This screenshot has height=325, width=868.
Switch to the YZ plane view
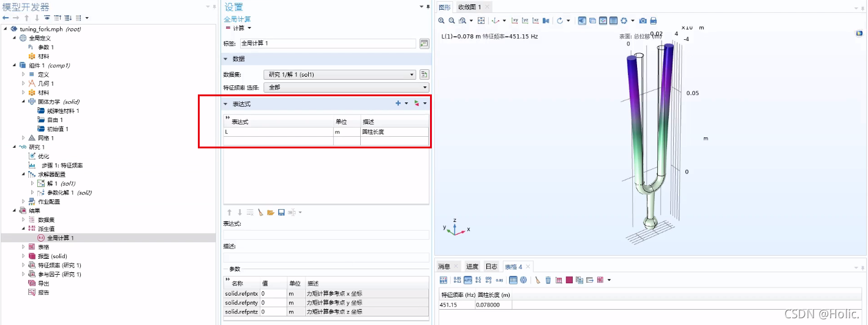525,20
